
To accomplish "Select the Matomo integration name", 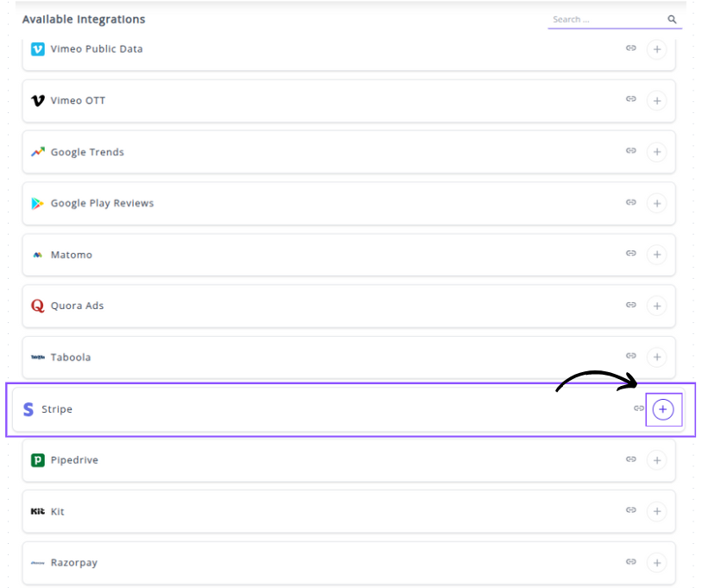I will click(x=71, y=255).
